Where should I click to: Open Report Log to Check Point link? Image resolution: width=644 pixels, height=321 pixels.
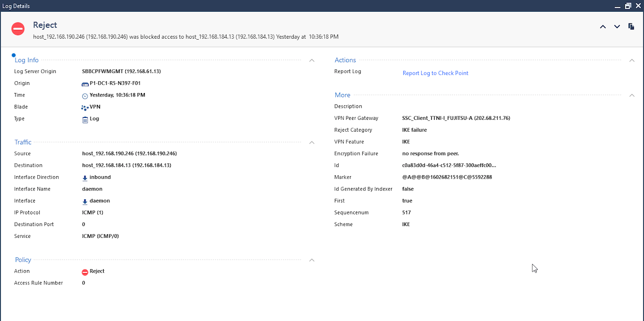coord(435,73)
